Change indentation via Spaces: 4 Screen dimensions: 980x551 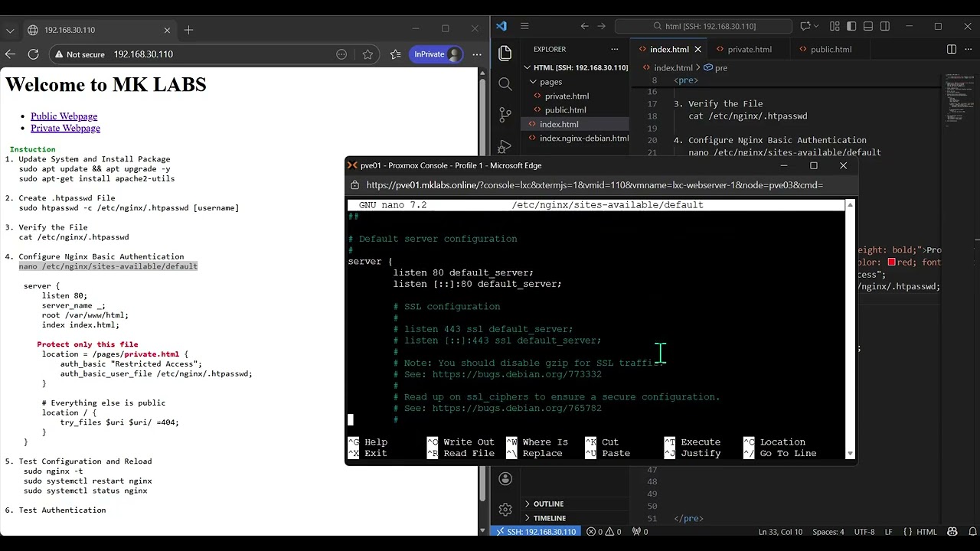[828, 532]
